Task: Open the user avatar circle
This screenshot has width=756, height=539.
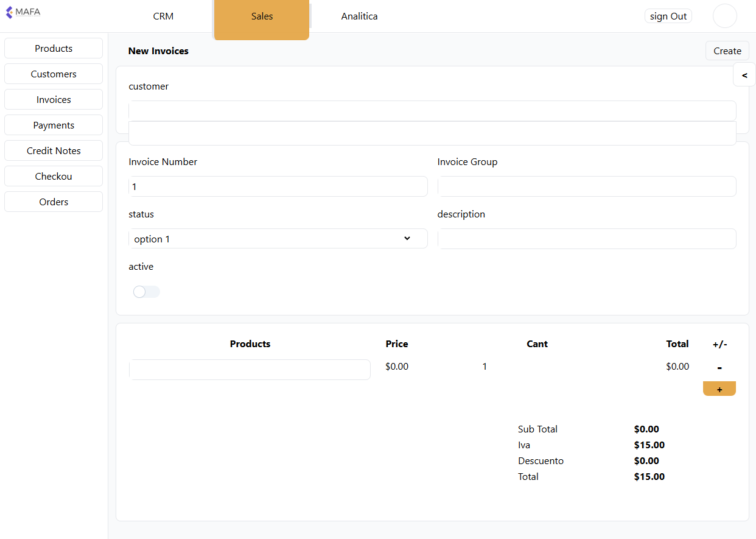Action: [x=725, y=16]
